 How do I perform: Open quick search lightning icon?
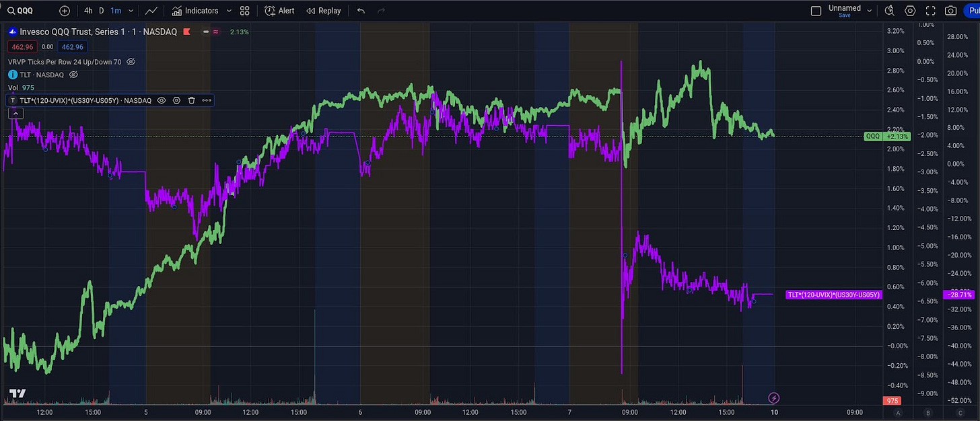point(889,11)
